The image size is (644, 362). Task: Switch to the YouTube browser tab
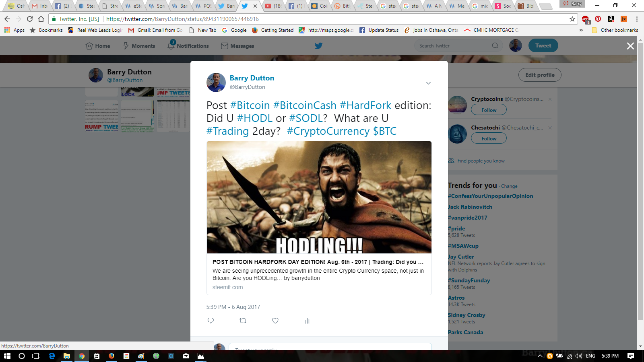click(273, 6)
